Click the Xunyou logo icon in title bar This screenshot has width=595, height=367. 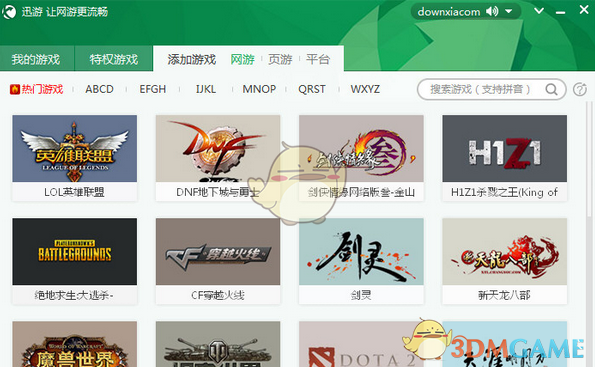(9, 12)
